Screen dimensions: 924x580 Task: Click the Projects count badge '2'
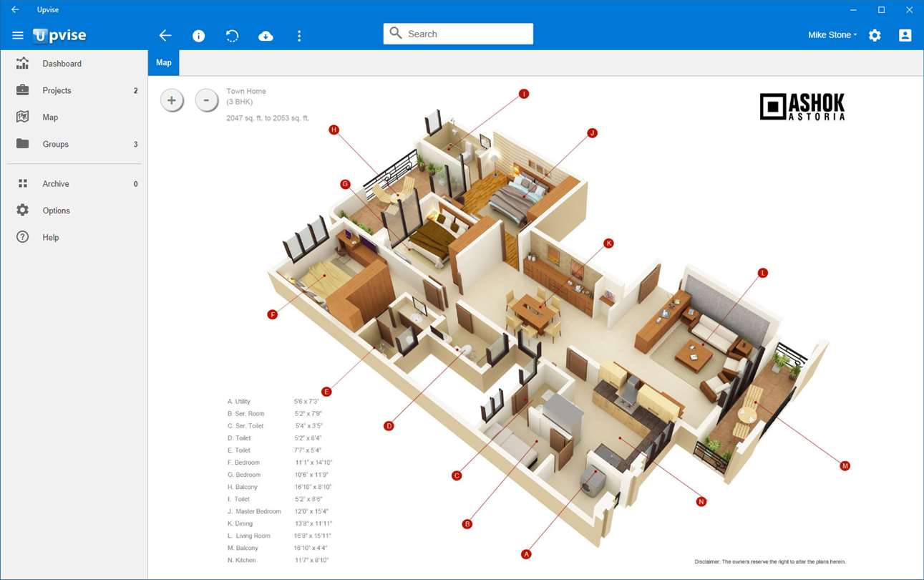tap(136, 91)
